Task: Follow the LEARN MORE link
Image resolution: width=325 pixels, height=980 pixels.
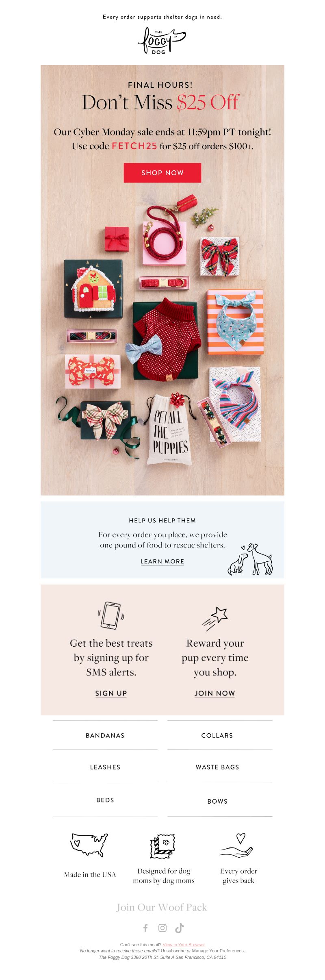Action: coord(162,561)
